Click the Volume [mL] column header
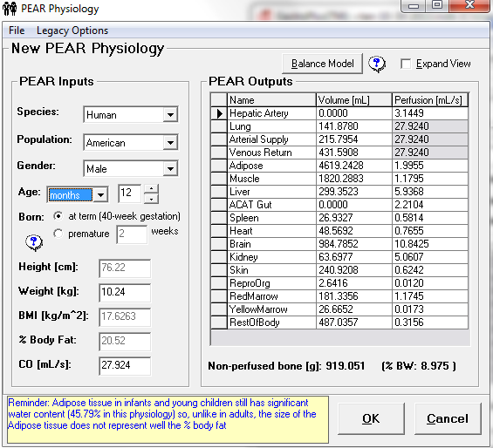 pos(354,100)
